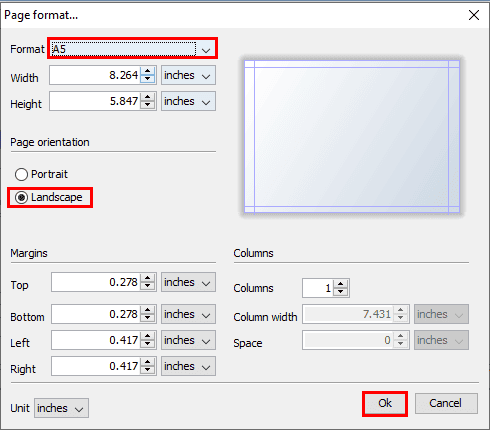Screen dimensions: 490x430
Task: Increase the Width value with up arrow
Action: pos(148,71)
